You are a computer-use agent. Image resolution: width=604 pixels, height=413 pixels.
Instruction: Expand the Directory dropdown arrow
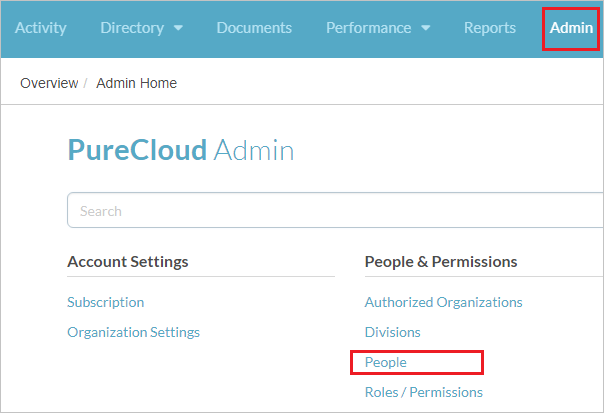(178, 29)
